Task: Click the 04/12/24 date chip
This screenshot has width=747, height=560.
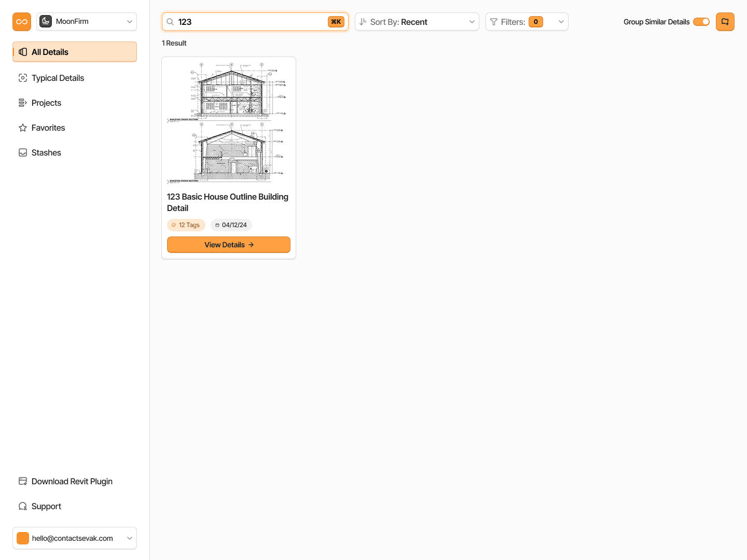Action: (x=231, y=225)
